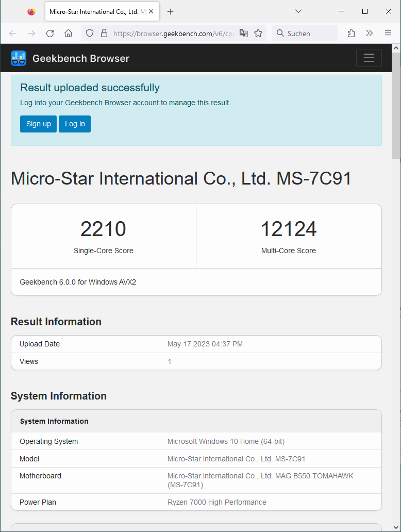The width and height of the screenshot is (401, 532).
Task: Click the 2210 single-core score
Action: click(x=103, y=229)
